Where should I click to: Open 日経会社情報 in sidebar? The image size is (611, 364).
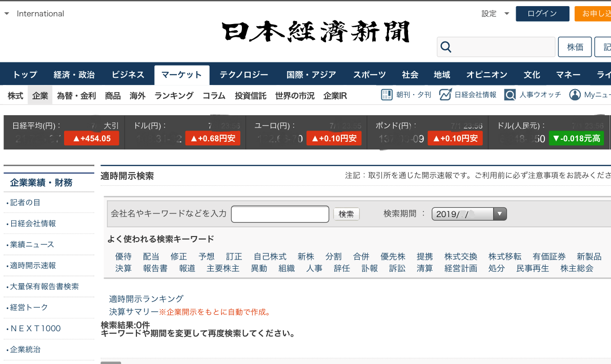tap(33, 223)
